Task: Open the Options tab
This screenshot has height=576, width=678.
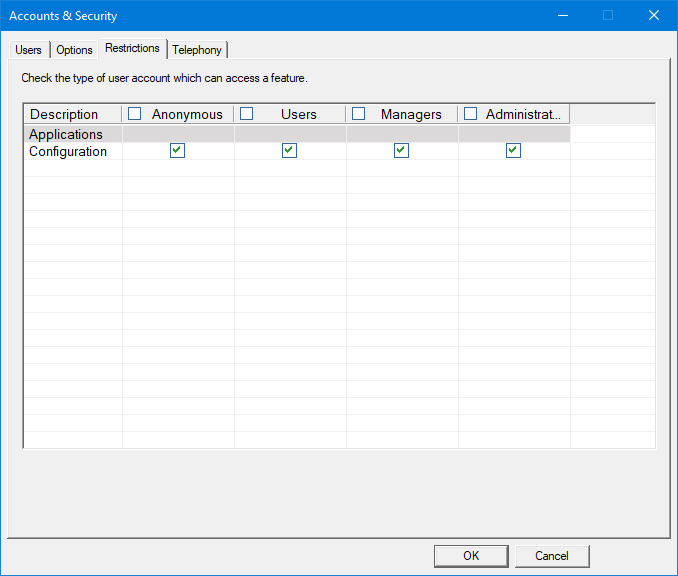Action: point(74,50)
